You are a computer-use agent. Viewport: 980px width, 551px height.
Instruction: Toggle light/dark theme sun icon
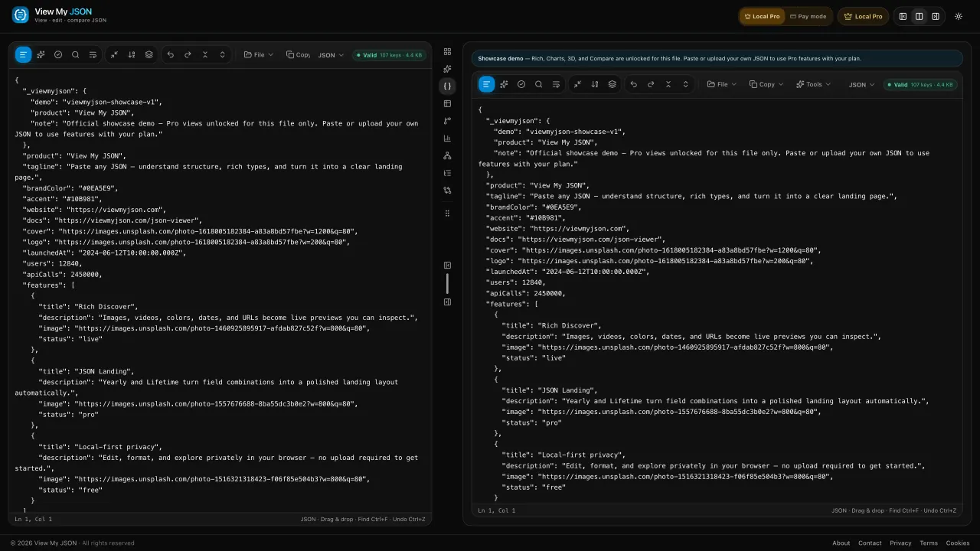click(x=959, y=16)
